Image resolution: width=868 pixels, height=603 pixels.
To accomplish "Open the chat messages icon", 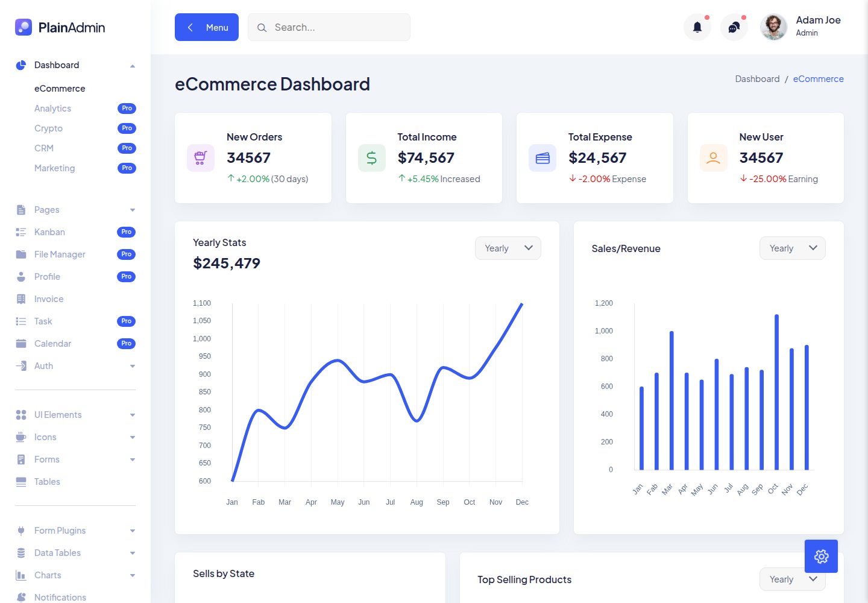I will pos(734,27).
